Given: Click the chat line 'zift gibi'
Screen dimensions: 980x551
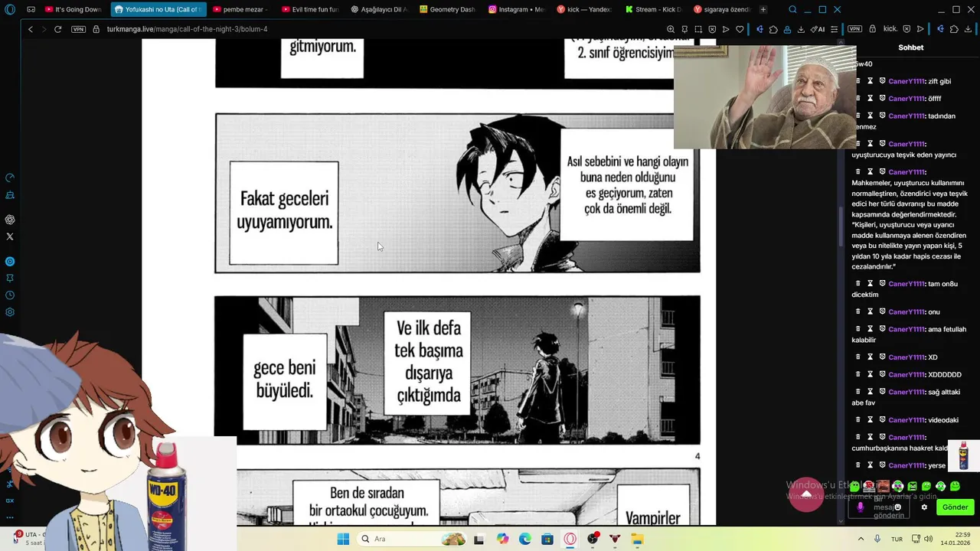Looking at the screenshot, I should 939,81.
